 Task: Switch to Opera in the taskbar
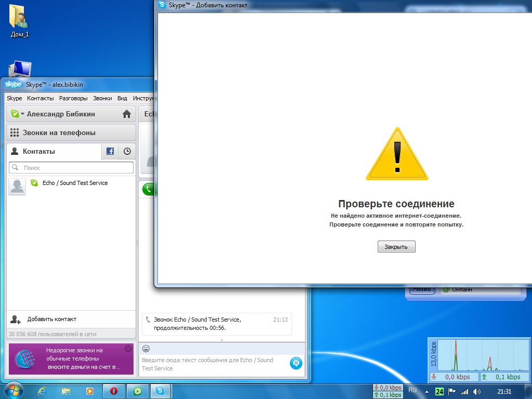pos(114,391)
